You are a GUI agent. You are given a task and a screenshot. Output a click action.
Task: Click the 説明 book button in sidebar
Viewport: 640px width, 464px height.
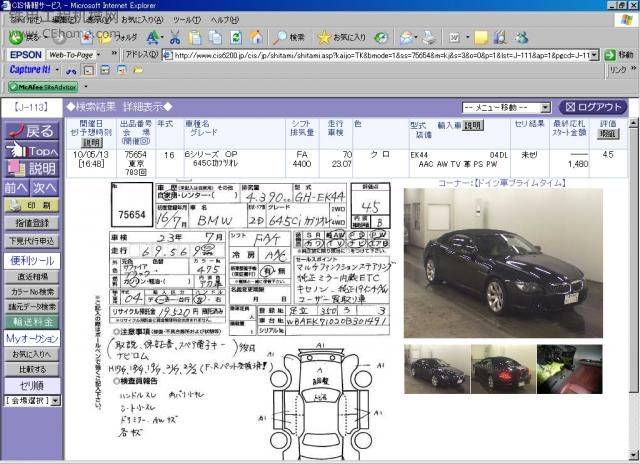point(32,168)
